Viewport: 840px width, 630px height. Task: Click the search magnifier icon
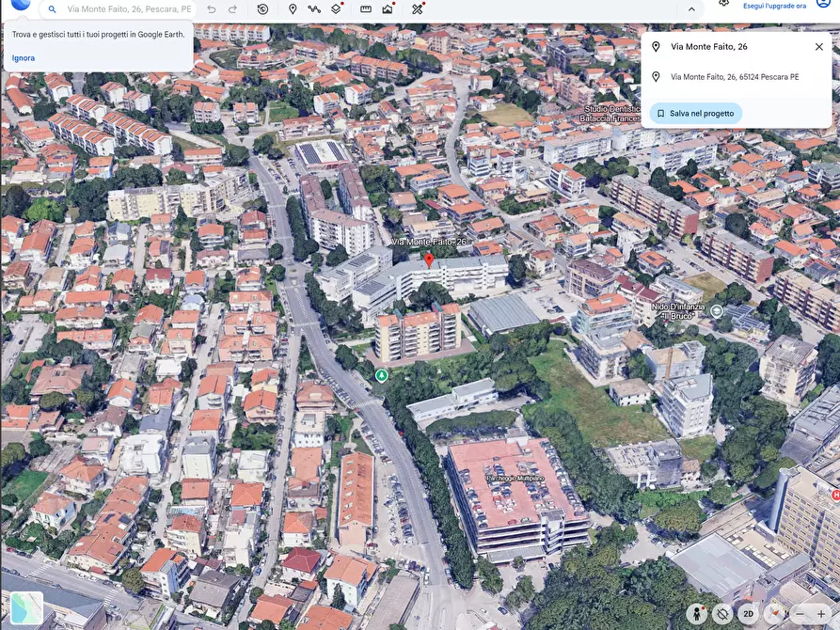52,8
